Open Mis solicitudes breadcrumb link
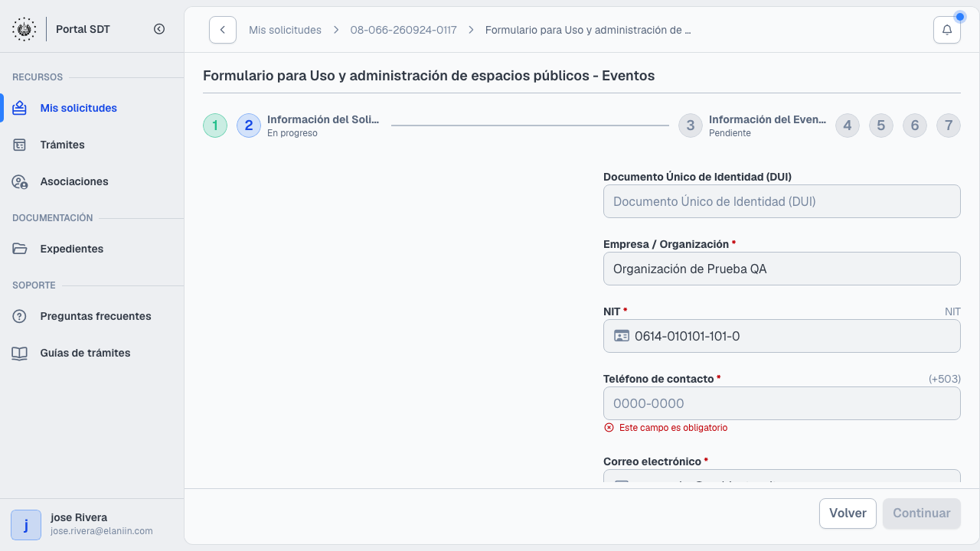 coord(285,30)
